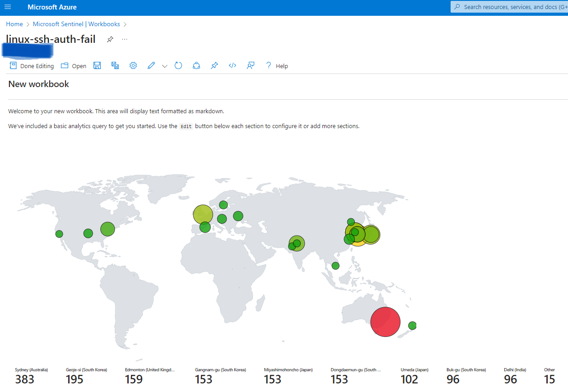The image size is (568, 392).
Task: Refresh the workbook with circular arrow
Action: pyautogui.click(x=178, y=65)
